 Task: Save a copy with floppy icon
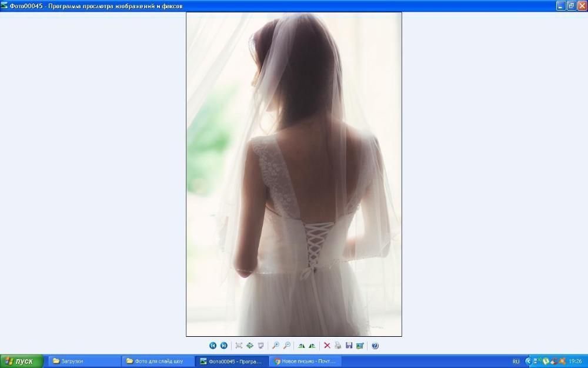[349, 346]
